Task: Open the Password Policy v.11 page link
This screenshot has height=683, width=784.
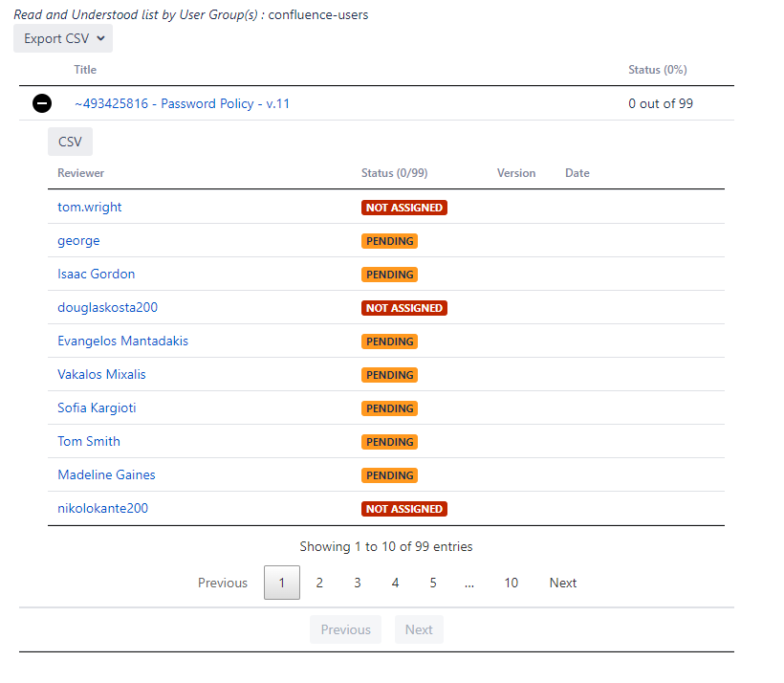Action: (182, 103)
